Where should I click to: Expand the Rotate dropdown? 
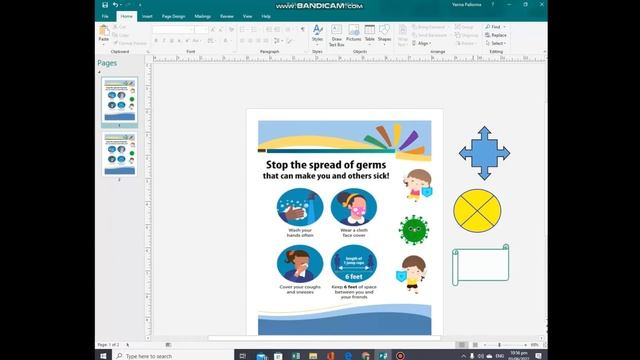475,43
